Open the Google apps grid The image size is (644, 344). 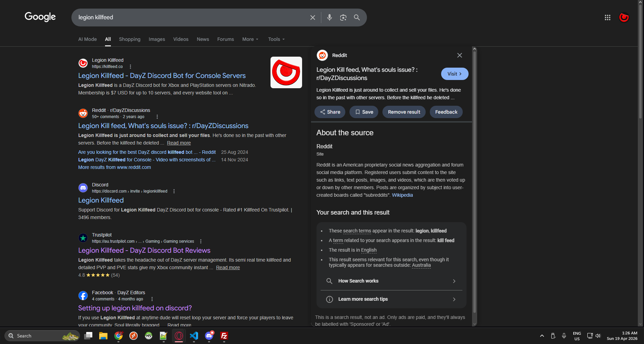608,18
